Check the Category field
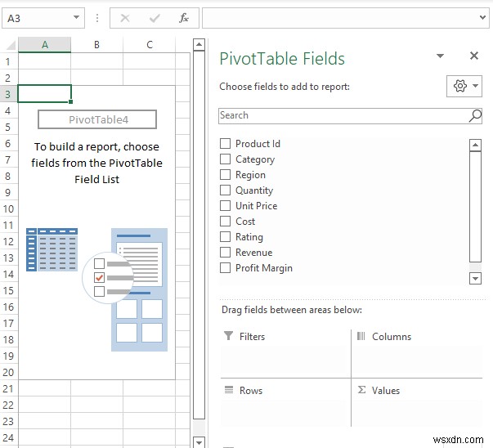 (225, 159)
